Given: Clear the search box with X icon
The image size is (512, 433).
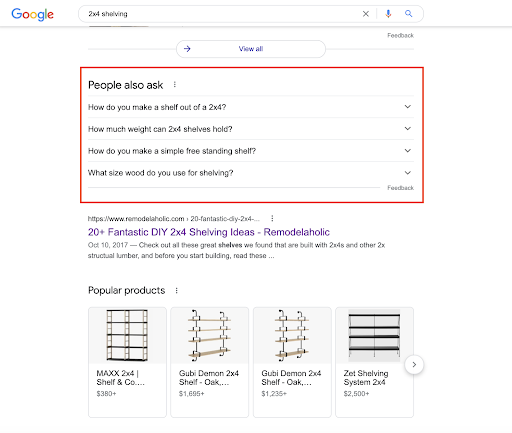Looking at the screenshot, I should (366, 14).
